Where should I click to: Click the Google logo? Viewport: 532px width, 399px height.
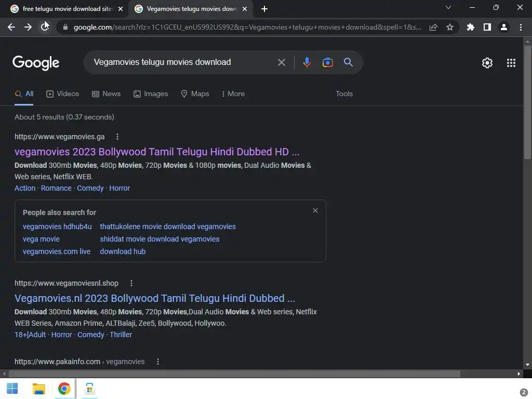[36, 63]
